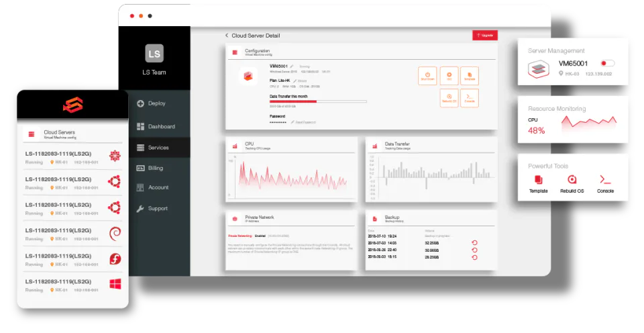
Task: Select Services in the sidebar menu
Action: coord(160,147)
